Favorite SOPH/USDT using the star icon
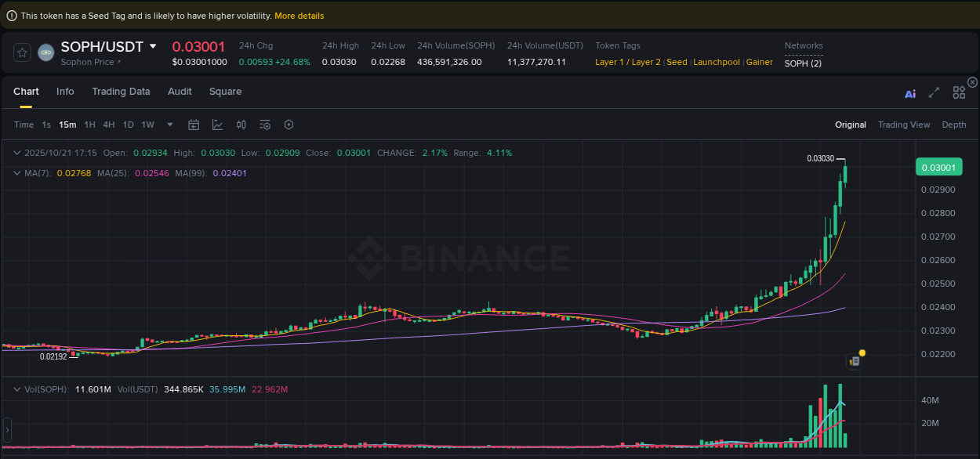 (x=21, y=52)
